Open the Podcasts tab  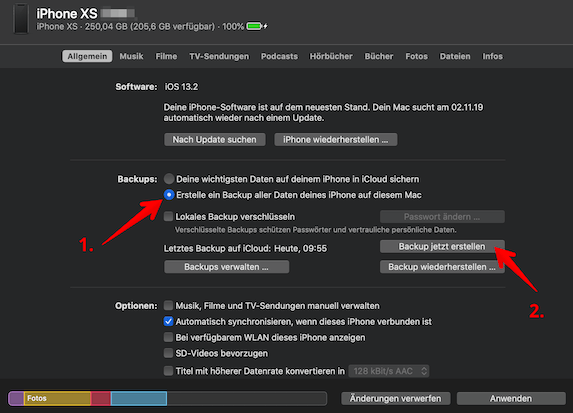click(x=279, y=56)
